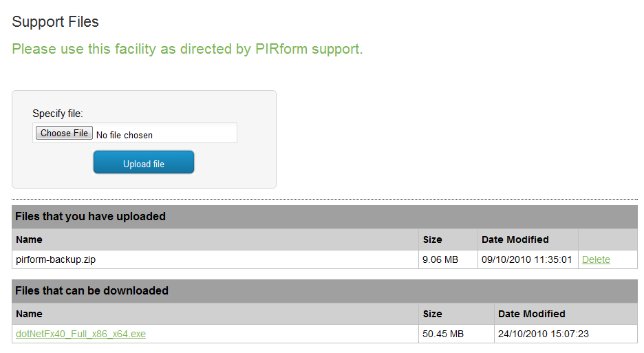644x353 pixels.
Task: Click the 9.06 MB size cell
Action: pyautogui.click(x=440, y=259)
